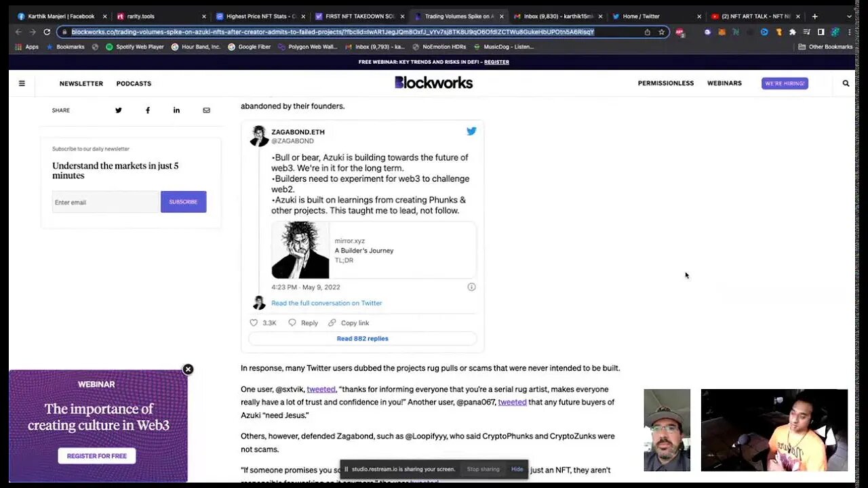Go forward in browser history
The width and height of the screenshot is (868, 488).
(x=32, y=32)
